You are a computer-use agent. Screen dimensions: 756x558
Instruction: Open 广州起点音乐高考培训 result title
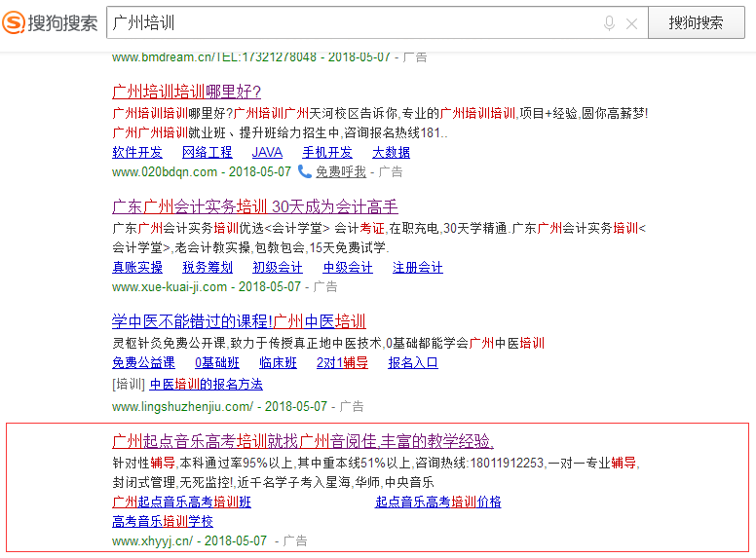coord(303,440)
